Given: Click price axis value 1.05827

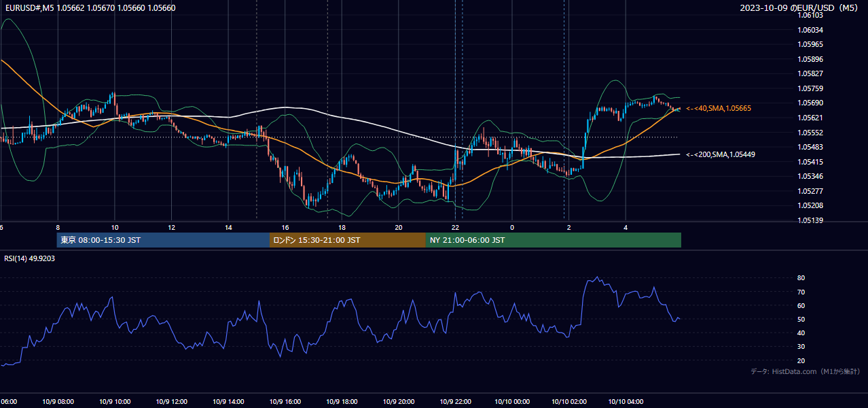Looking at the screenshot, I should tap(810, 73).
